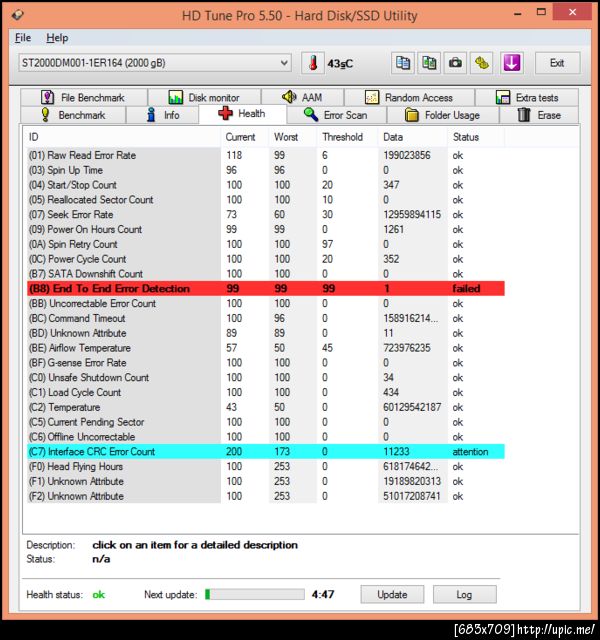
Task: Open the drive selection dropdown
Action: (x=155, y=63)
